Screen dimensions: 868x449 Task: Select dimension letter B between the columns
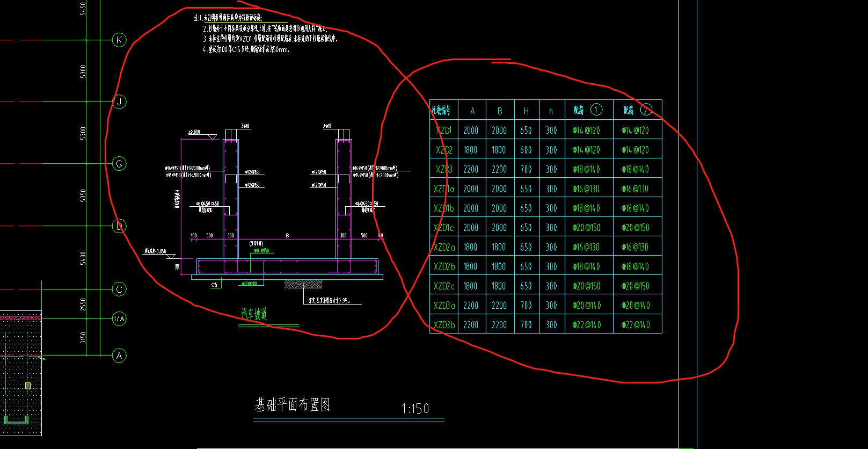pos(287,235)
